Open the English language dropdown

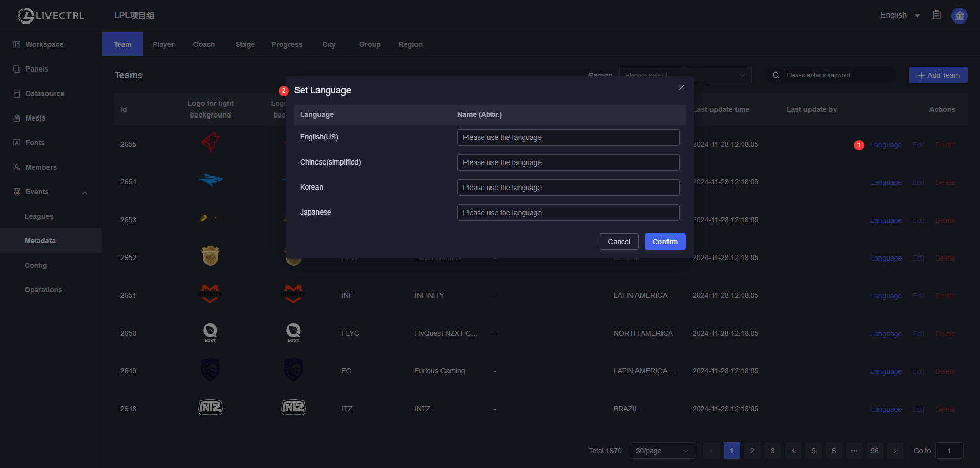pos(899,15)
